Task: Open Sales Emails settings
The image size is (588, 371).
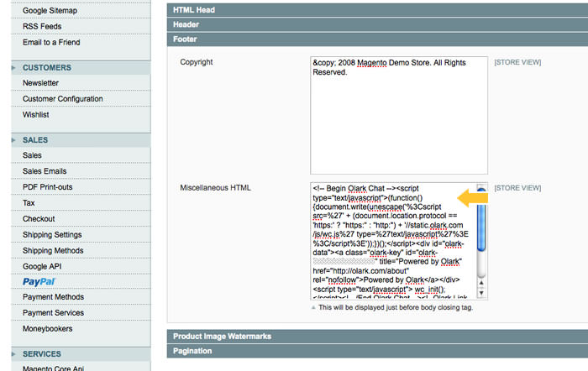Action: (x=45, y=171)
